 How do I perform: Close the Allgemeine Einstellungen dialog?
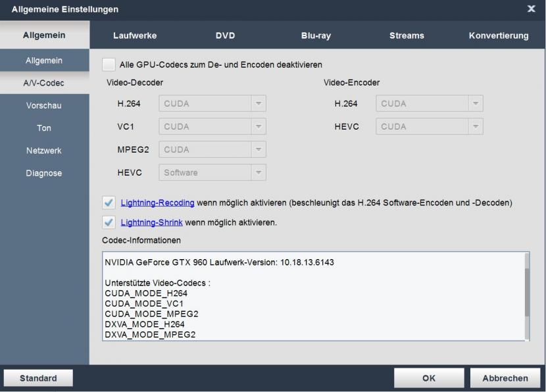531,9
